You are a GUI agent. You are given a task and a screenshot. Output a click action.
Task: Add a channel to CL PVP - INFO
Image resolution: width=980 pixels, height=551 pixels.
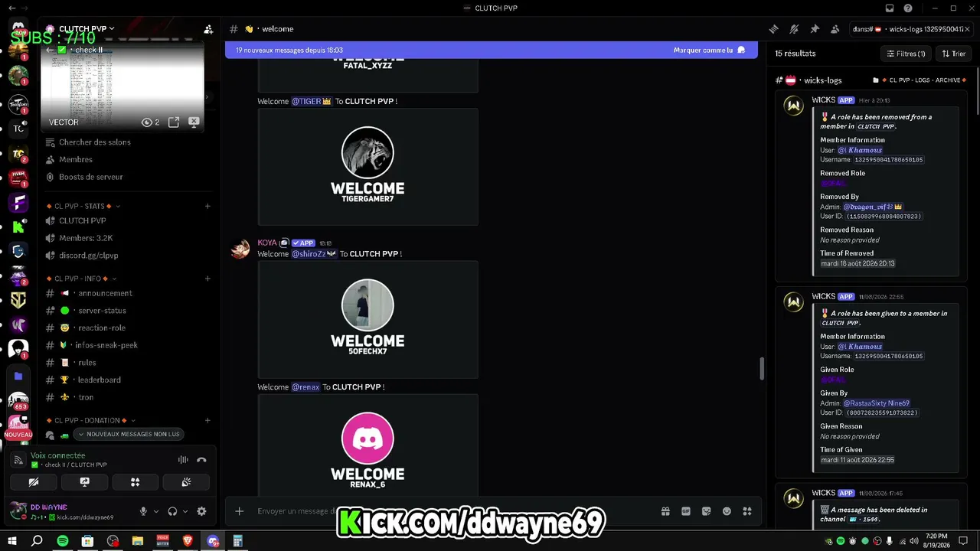[x=207, y=279]
